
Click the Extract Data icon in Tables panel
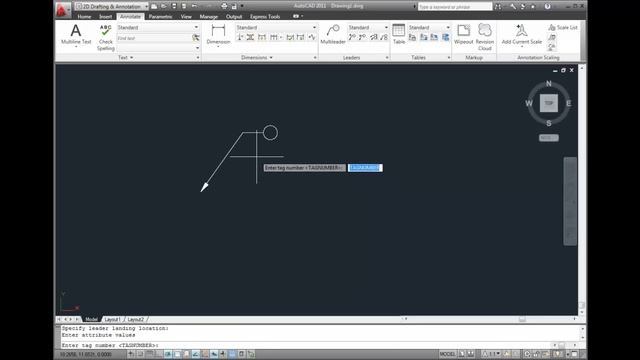(x=445, y=38)
